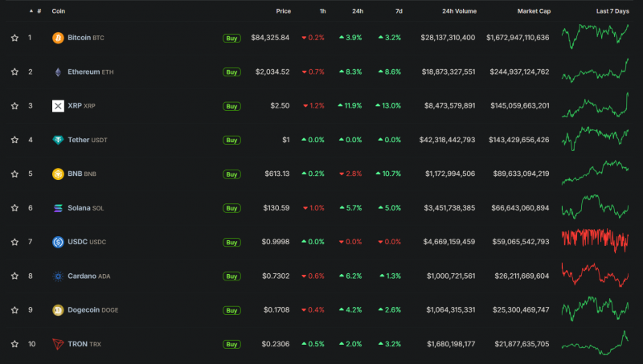Star Cardano in the watchlist
This screenshot has height=364, width=643.
pos(14,276)
